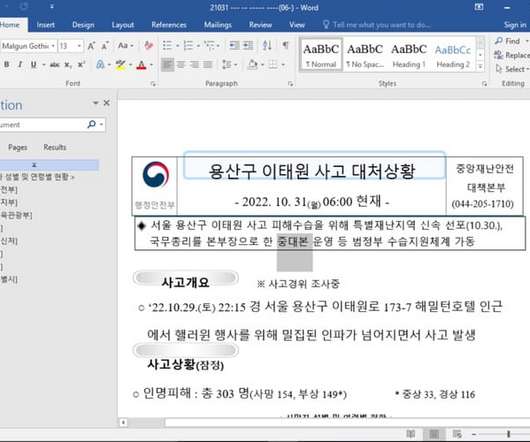Click the navigation search magnifier icon
This screenshot has height=442, width=530.
92,124
